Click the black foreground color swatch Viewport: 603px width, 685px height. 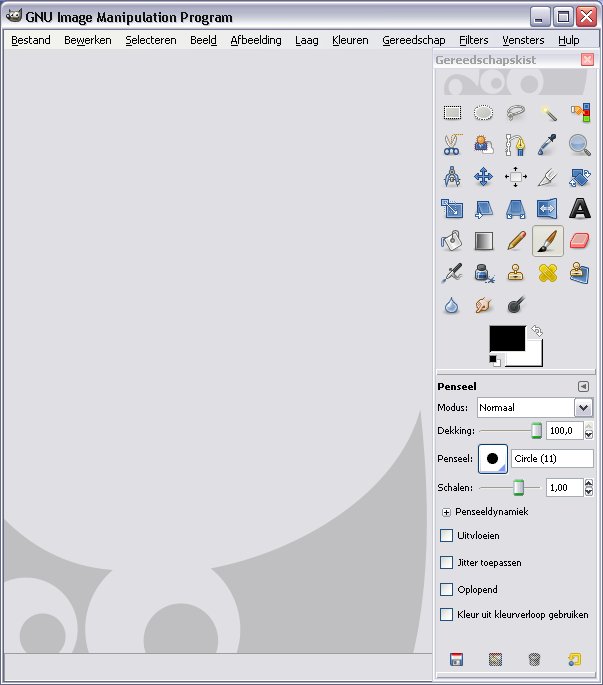(x=506, y=338)
